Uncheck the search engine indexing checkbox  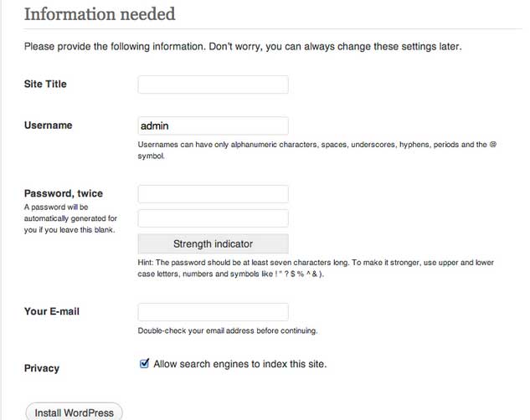point(145,364)
